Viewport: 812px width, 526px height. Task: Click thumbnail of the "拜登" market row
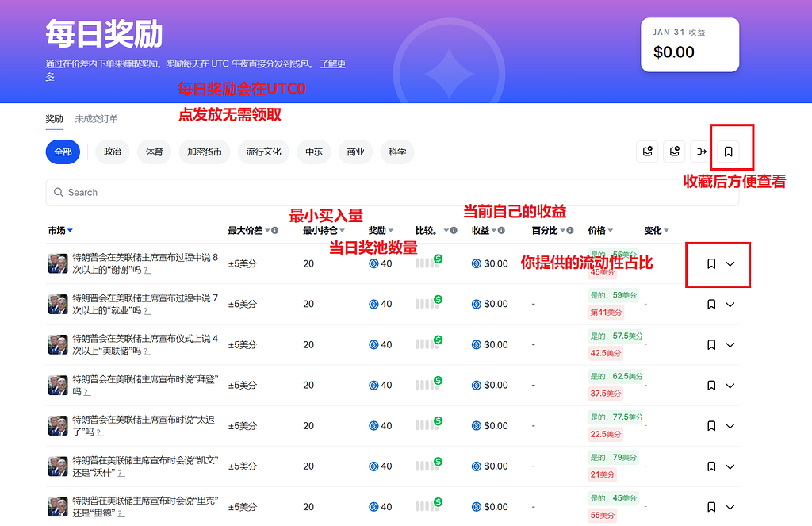[x=58, y=386]
